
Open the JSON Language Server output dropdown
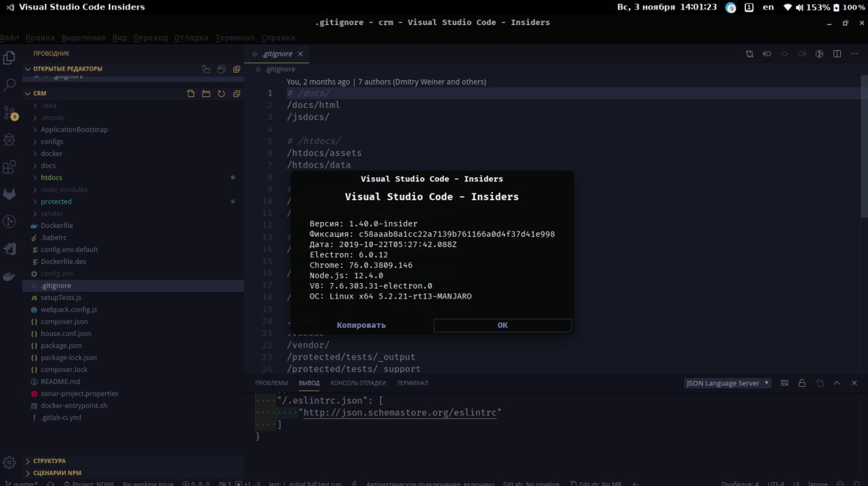728,383
